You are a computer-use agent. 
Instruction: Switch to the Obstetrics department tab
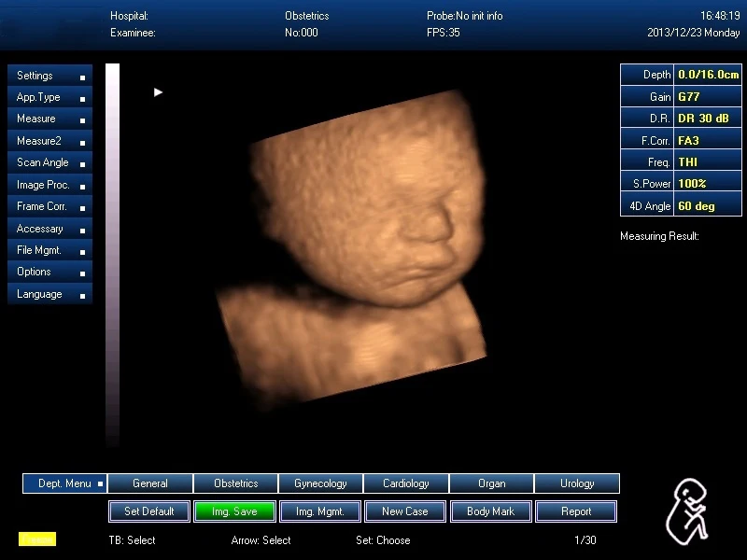pyautogui.click(x=235, y=483)
